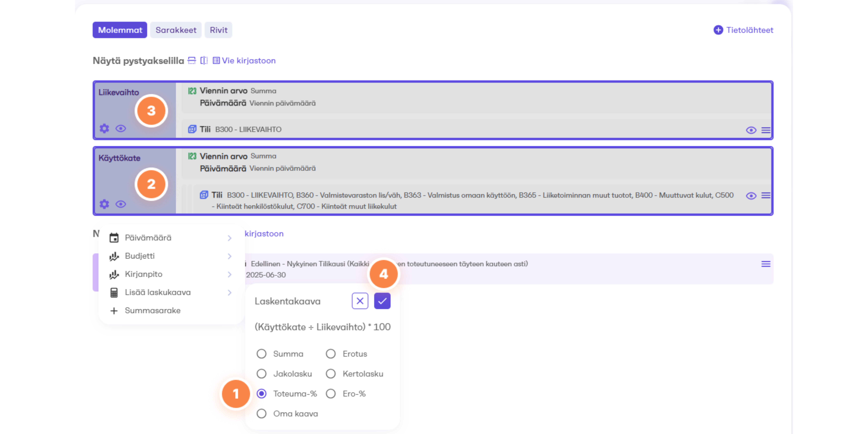Click the 2025-06-30 date text
Image resolution: width=868 pixels, height=434 pixels.
266,275
